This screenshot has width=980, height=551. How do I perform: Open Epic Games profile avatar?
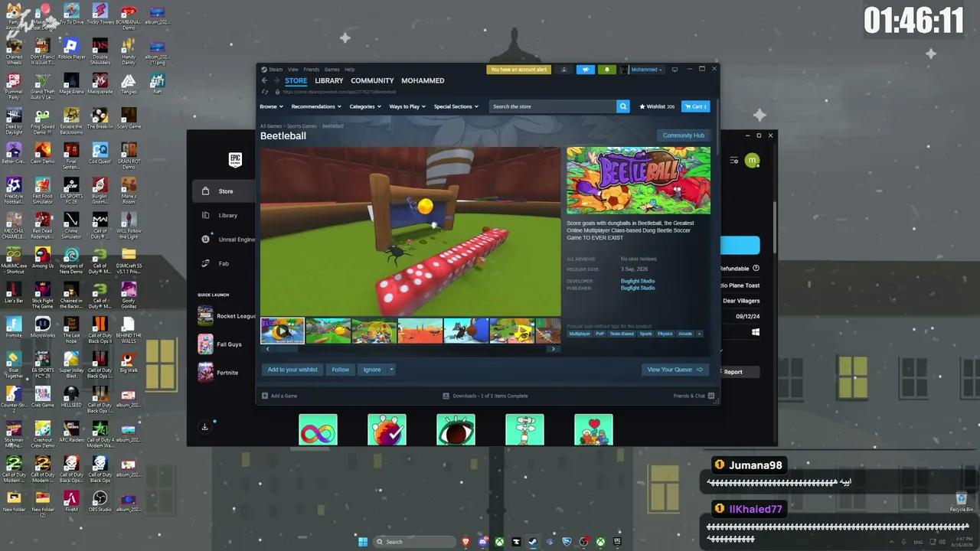(x=752, y=160)
